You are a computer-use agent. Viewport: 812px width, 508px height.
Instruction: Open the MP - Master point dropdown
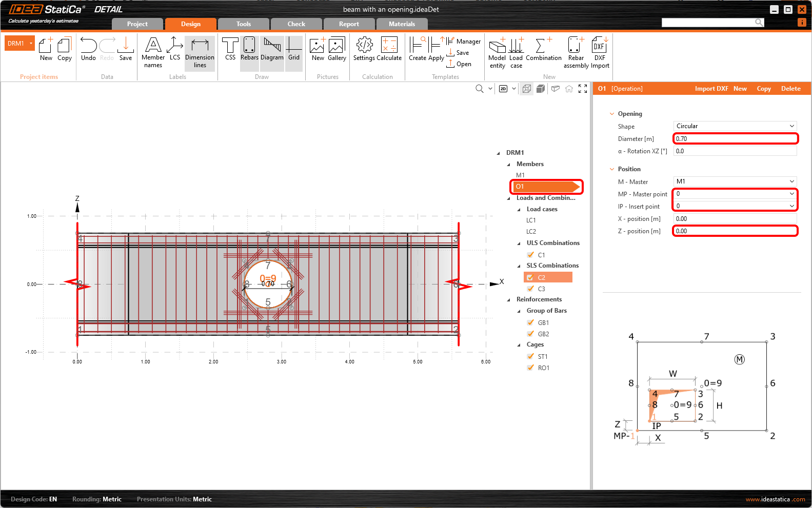click(735, 194)
